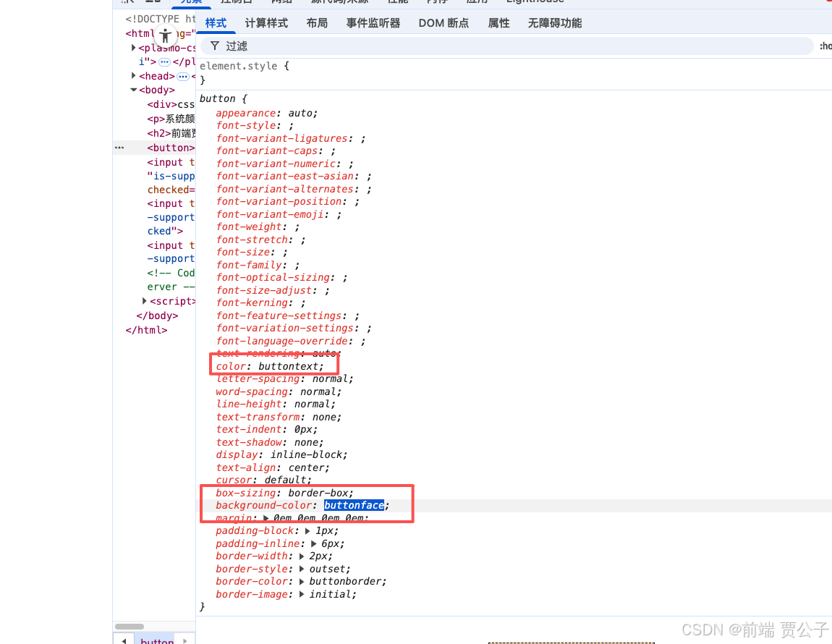Expand the padding-block shorthand triangle
Viewport: 832px width, 644px height.
307,530
